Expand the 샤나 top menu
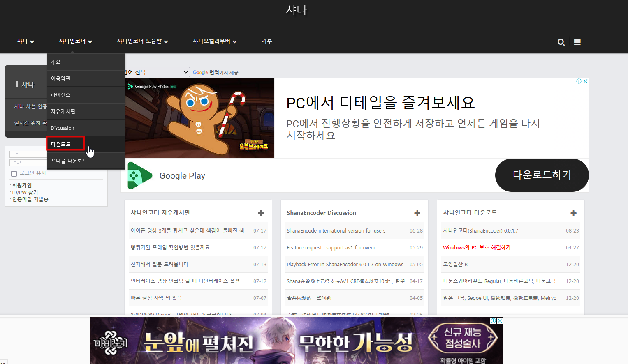The image size is (628, 364). [x=25, y=41]
